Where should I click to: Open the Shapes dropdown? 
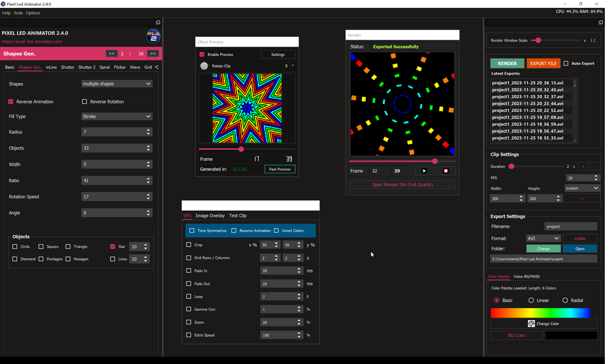point(117,84)
